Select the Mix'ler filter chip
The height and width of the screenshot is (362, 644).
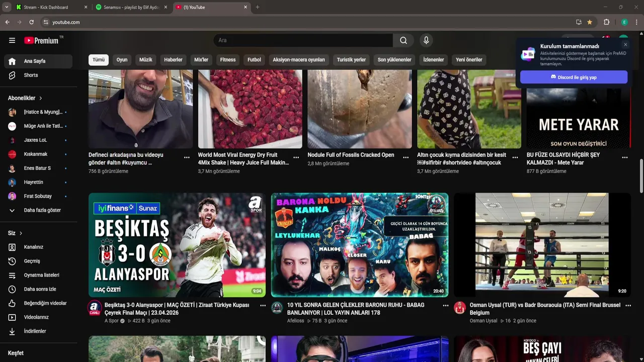pyautogui.click(x=201, y=59)
